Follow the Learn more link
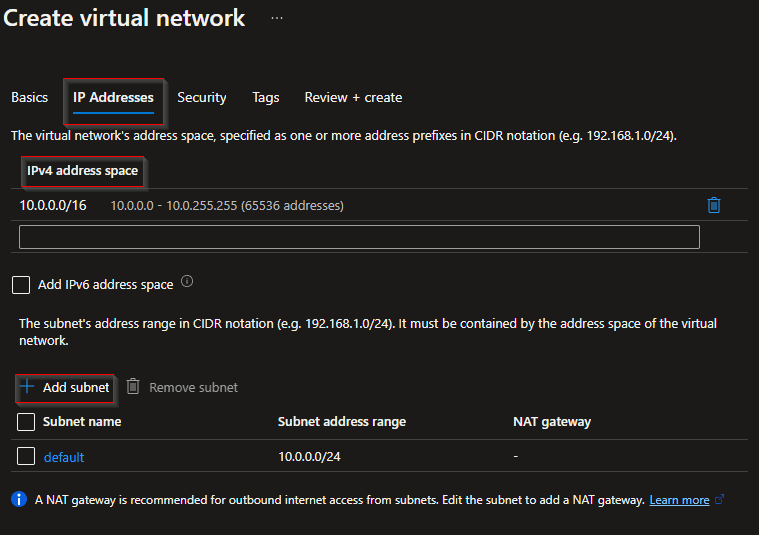Screen dimensions: 759x535 (679, 500)
